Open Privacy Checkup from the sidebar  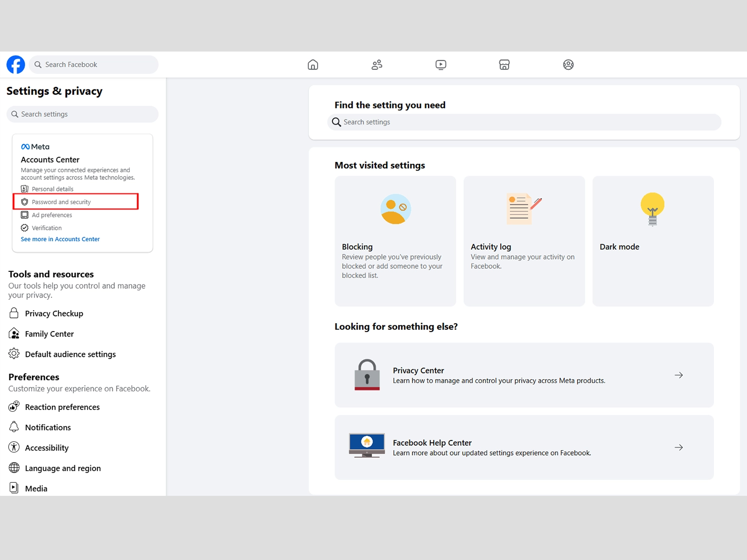(x=54, y=314)
